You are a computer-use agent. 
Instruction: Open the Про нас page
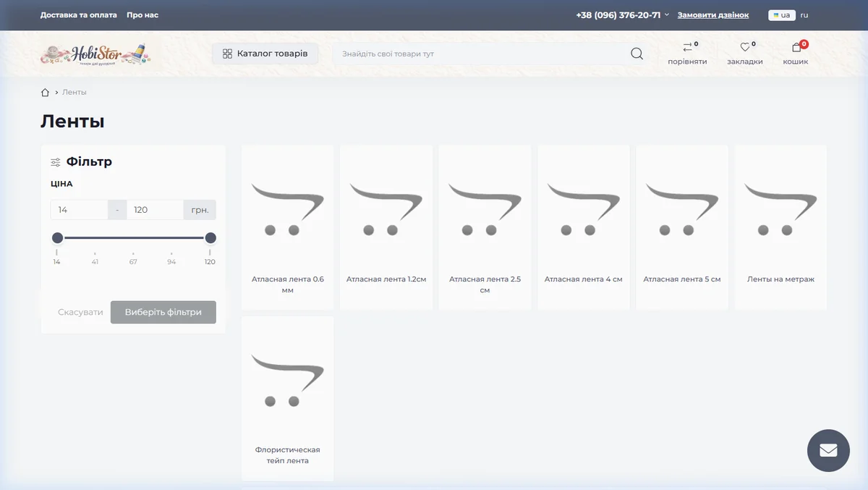[x=142, y=14]
